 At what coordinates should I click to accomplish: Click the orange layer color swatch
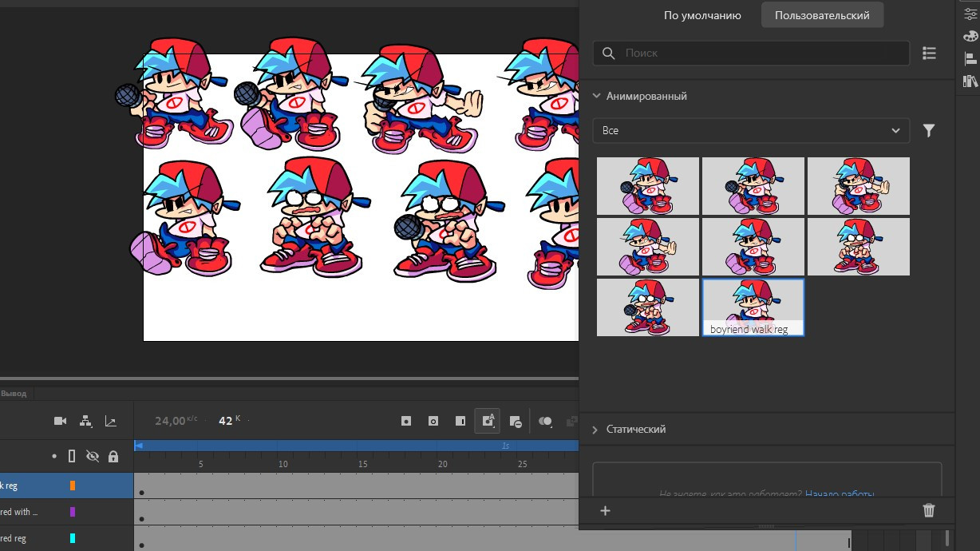coord(73,486)
